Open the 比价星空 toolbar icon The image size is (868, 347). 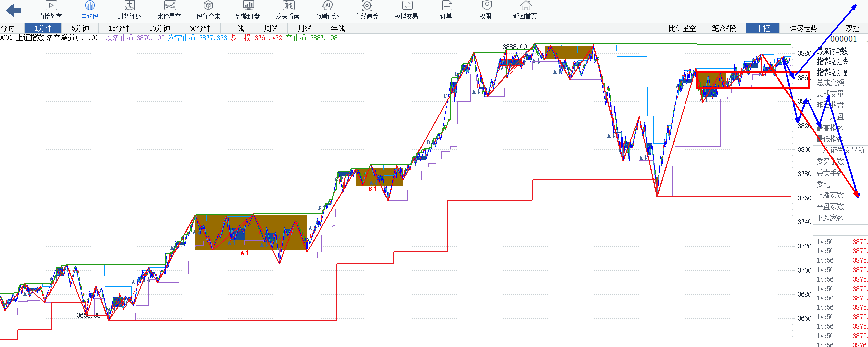(169, 10)
